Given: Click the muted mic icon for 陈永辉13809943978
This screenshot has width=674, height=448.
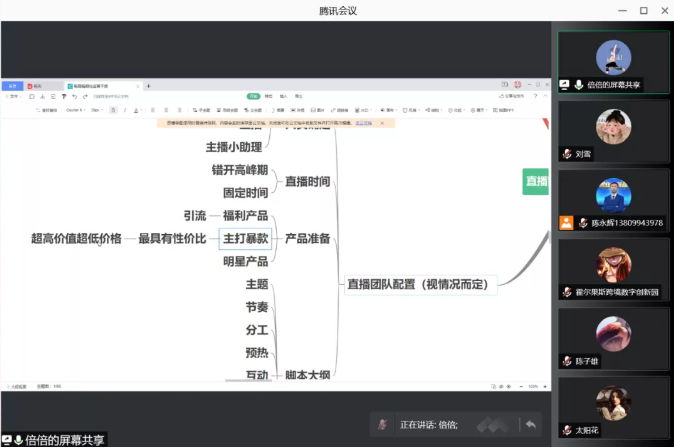Looking at the screenshot, I should 583,223.
